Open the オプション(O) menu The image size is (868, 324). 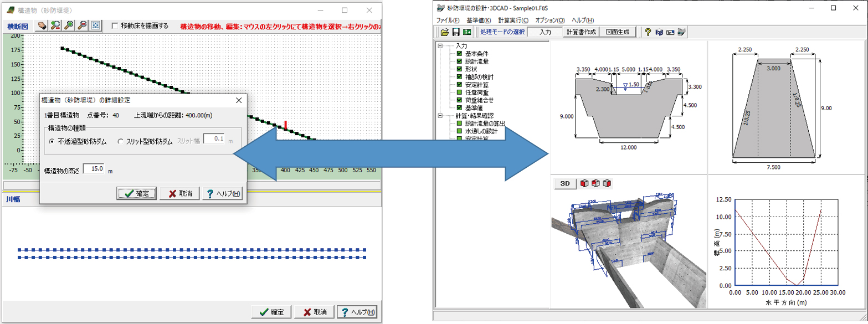click(550, 20)
